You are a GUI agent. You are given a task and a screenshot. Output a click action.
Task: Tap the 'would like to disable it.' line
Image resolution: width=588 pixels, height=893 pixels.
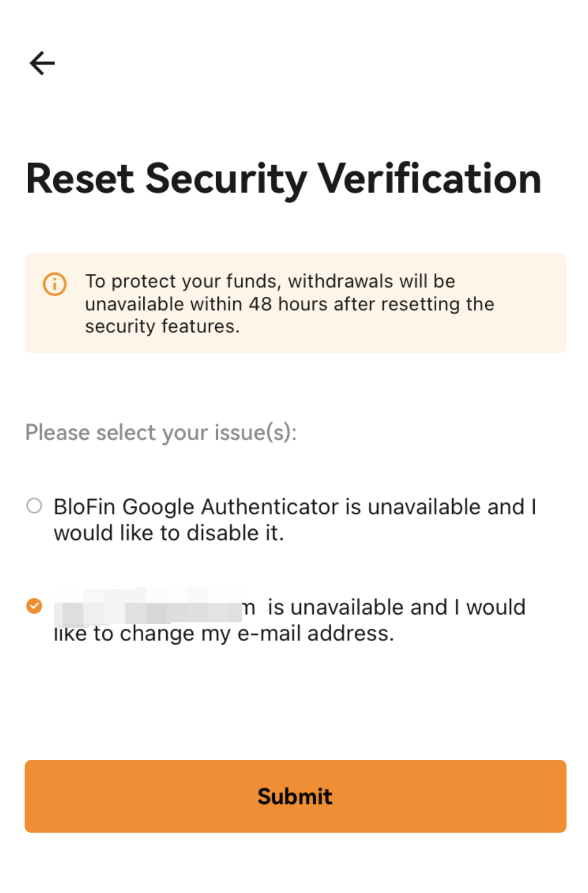(169, 533)
